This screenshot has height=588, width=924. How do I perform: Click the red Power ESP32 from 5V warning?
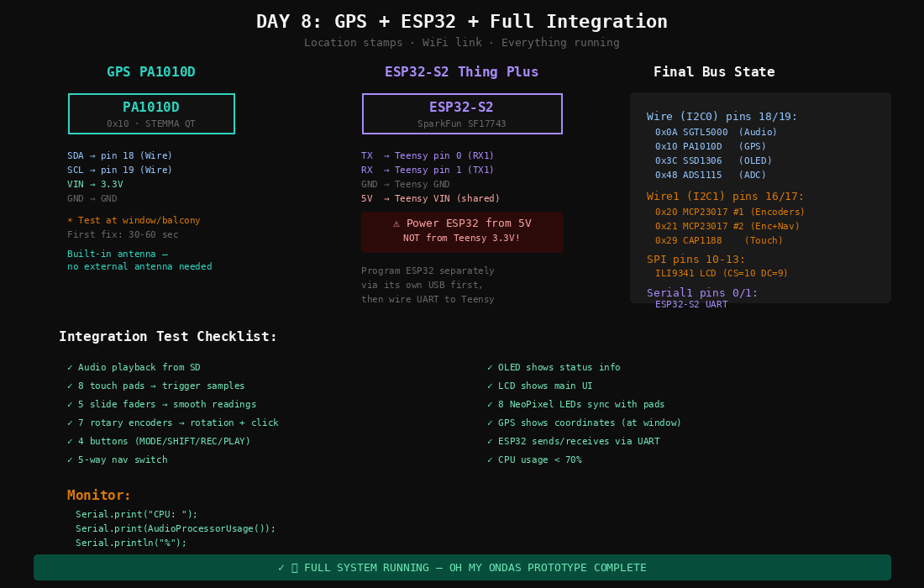462,232
